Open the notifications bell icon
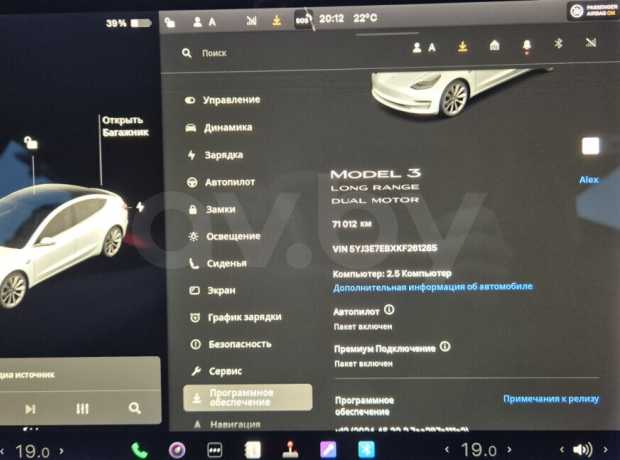Screen dimensions: 620x460 point(527,46)
